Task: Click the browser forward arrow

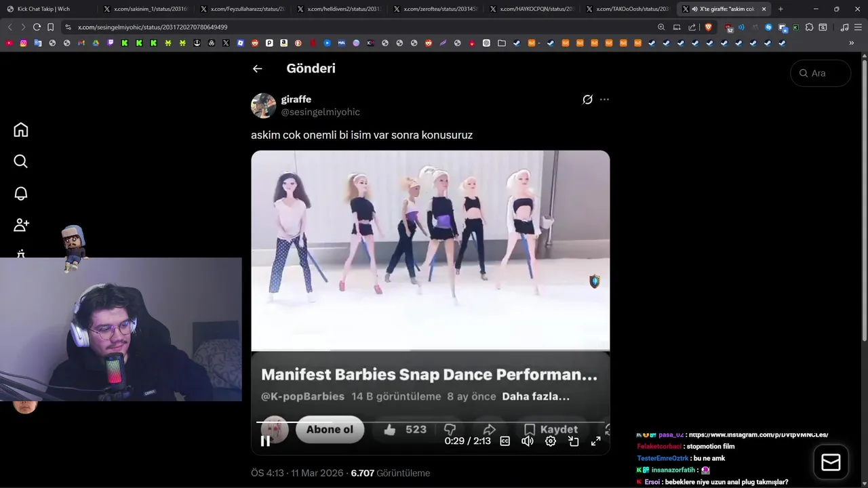Action: point(23,27)
